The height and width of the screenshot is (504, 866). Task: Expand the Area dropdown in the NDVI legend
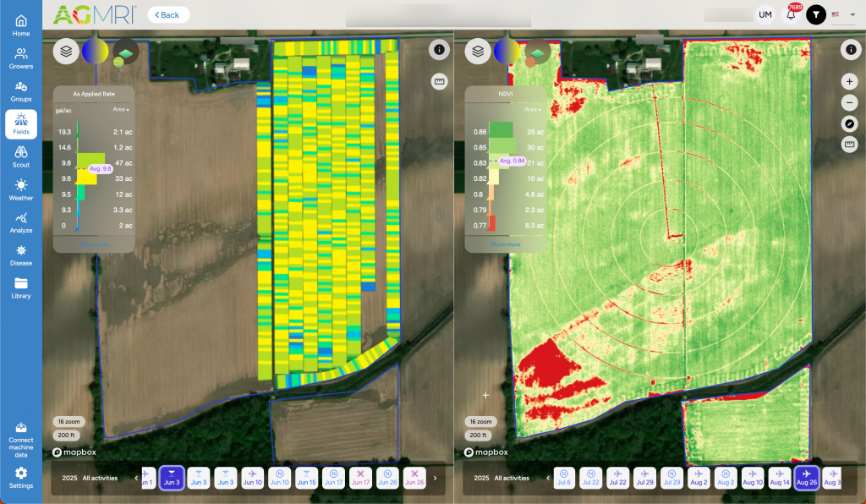click(x=532, y=110)
